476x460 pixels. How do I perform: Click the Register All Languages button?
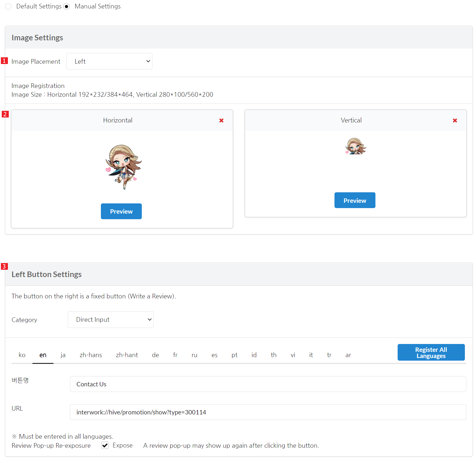(431, 352)
